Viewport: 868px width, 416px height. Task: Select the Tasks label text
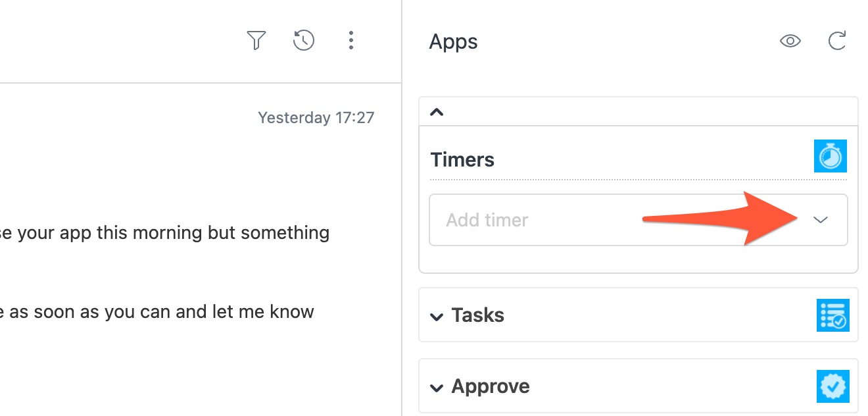pyautogui.click(x=478, y=315)
